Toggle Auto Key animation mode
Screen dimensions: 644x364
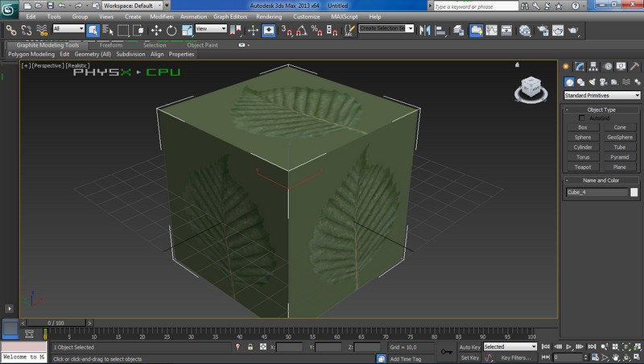[469, 347]
